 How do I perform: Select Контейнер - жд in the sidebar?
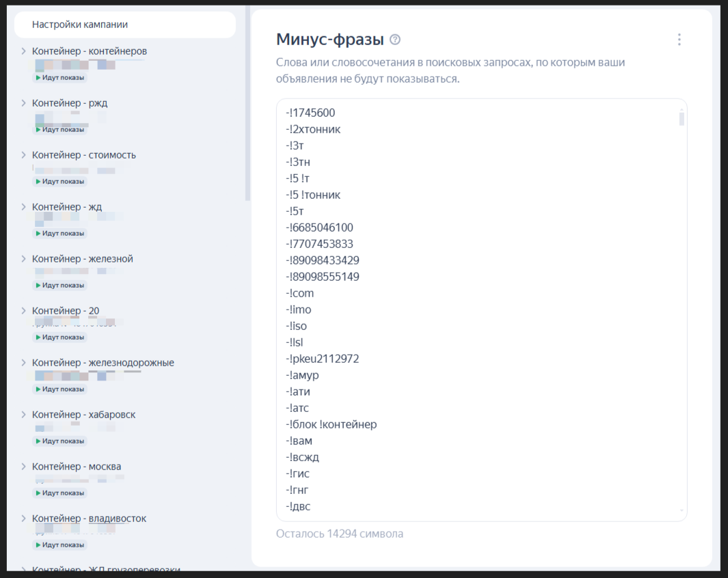pos(67,207)
